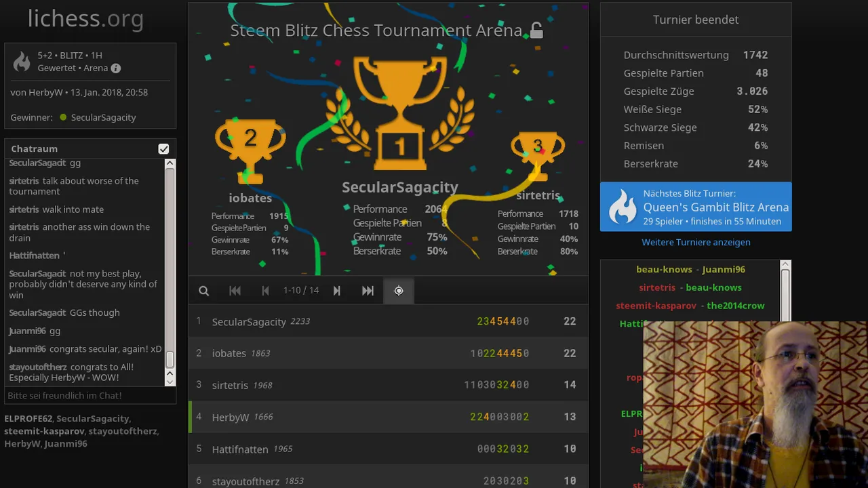Viewport: 868px width, 488px height.
Task: Click the webcam video overlay
Action: [x=755, y=405]
